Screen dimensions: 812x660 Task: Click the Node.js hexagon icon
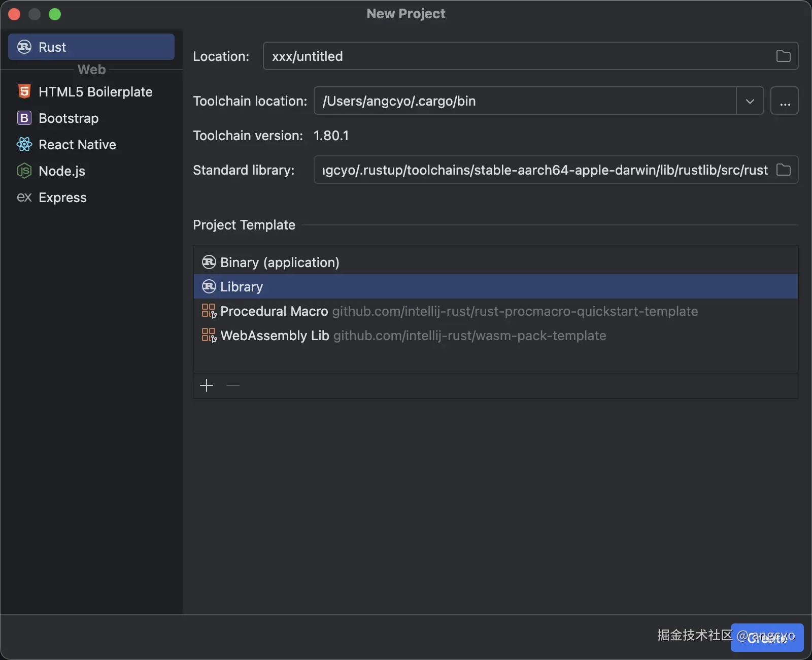tap(24, 171)
